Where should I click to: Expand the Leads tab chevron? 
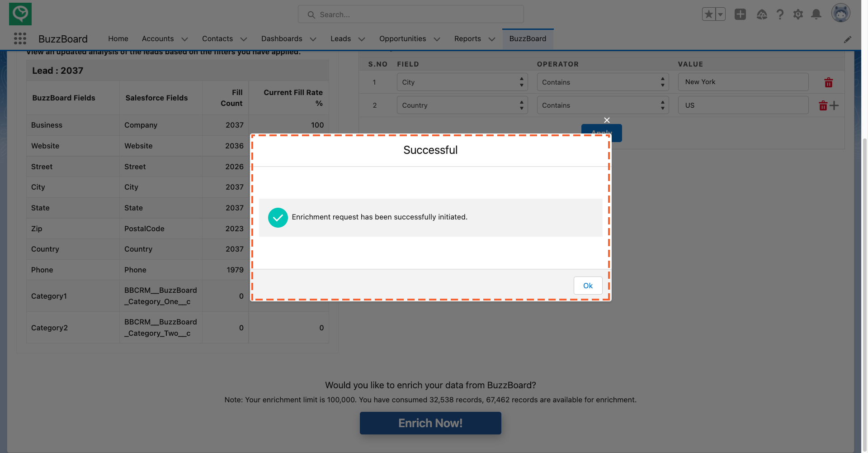362,39
